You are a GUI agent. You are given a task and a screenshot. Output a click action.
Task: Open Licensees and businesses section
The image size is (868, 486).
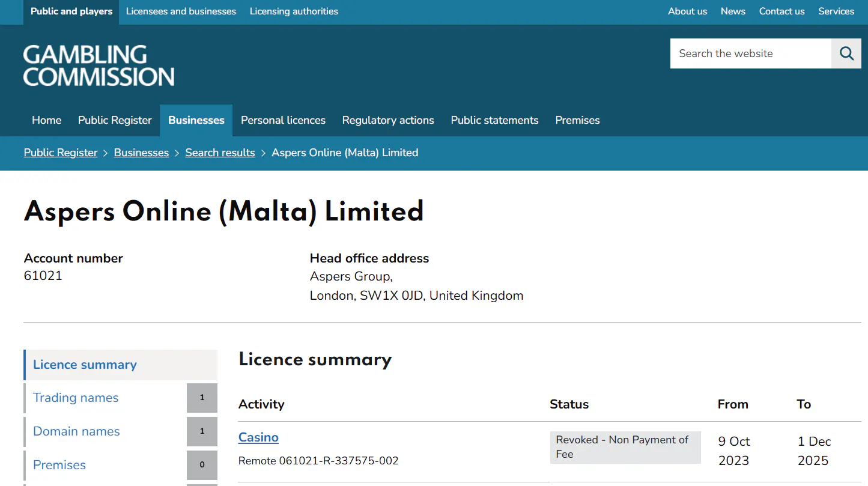coord(181,11)
